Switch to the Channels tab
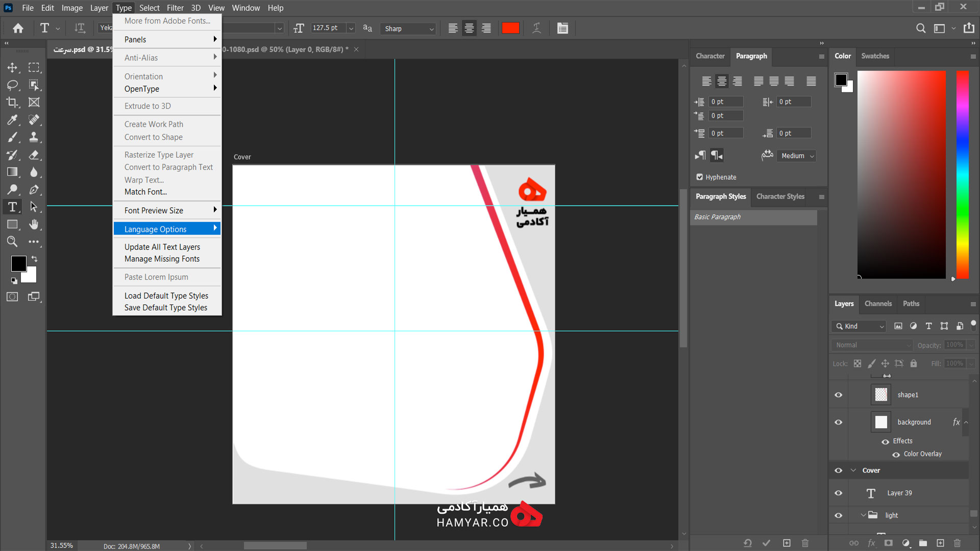980x551 pixels. [878, 304]
